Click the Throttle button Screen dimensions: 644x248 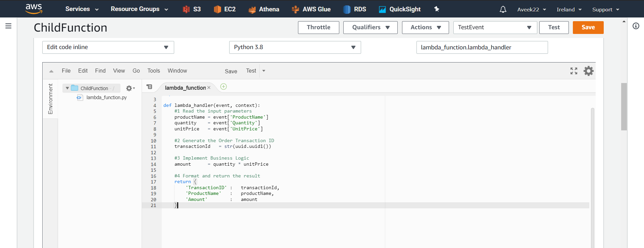coord(318,28)
